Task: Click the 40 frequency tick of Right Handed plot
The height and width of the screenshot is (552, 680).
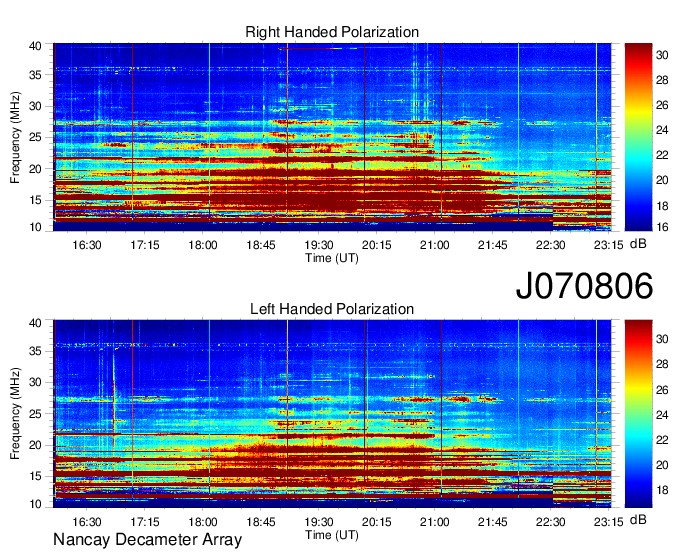Action: (35, 46)
